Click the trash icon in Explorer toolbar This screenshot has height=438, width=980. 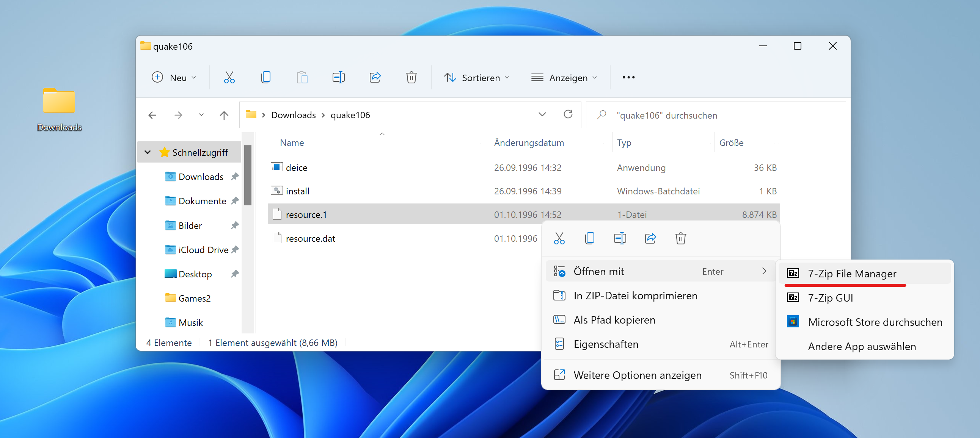[411, 78]
